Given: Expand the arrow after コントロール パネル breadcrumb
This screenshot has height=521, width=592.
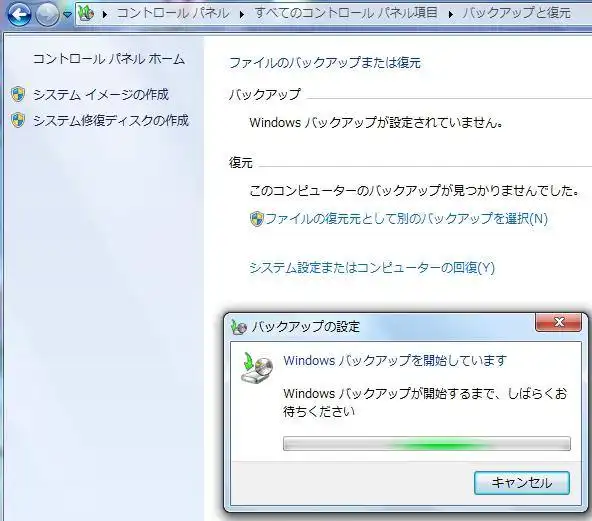Looking at the screenshot, I should point(242,14).
